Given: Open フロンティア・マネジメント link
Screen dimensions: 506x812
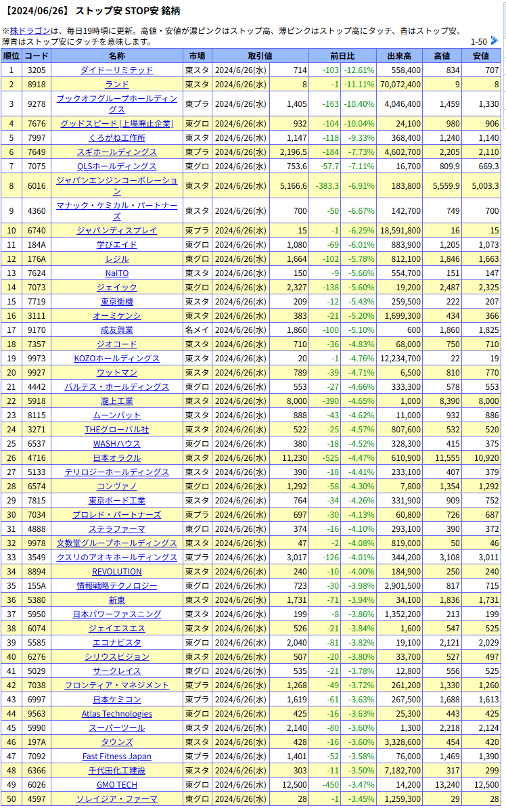Looking at the screenshot, I should pyautogui.click(x=116, y=685).
